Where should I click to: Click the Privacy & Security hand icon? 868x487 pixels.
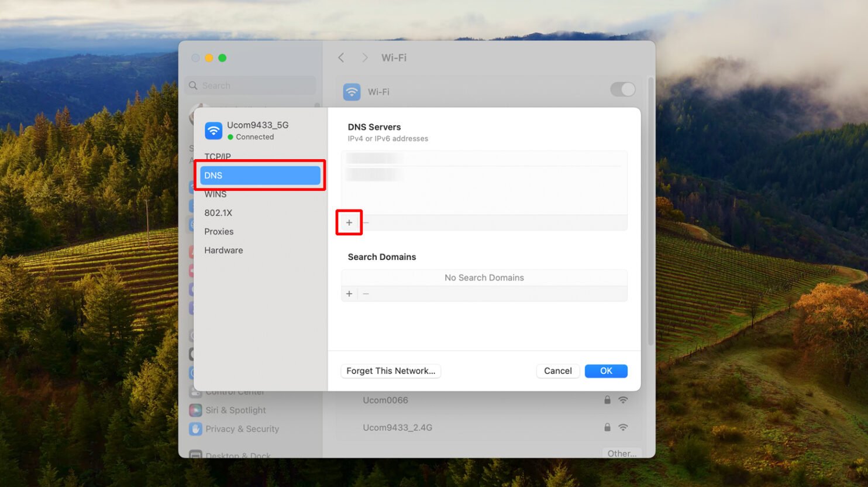[x=195, y=429]
